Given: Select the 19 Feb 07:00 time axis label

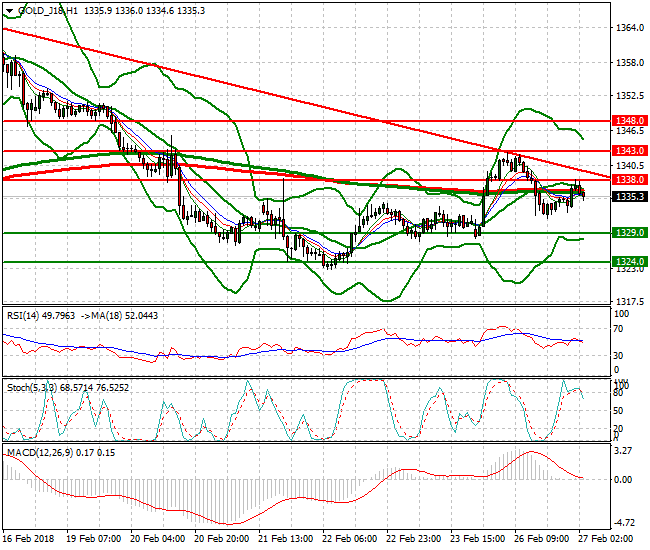Looking at the screenshot, I should [94, 539].
